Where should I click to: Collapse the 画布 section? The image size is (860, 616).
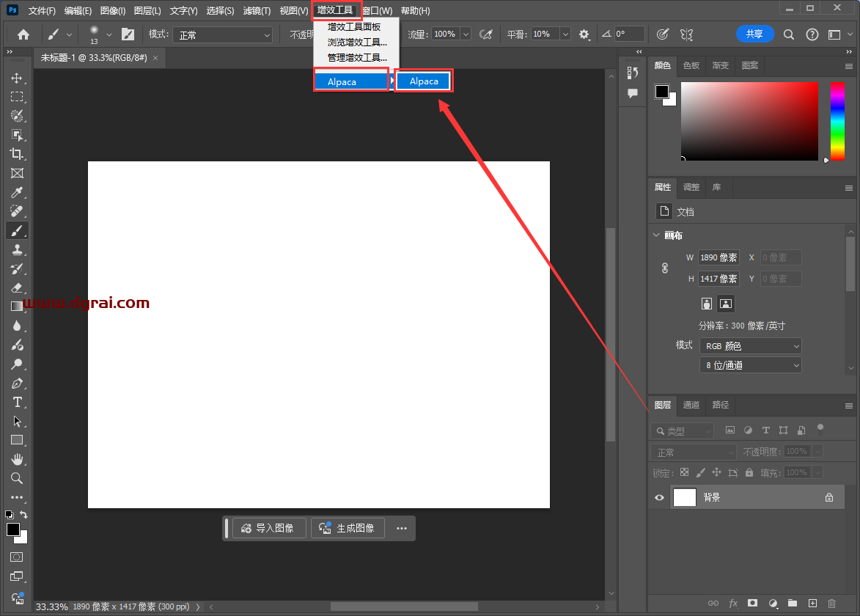click(x=656, y=235)
